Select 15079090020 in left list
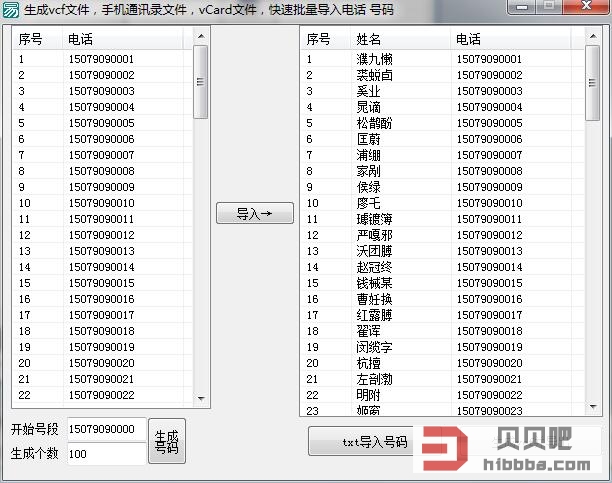The height and width of the screenshot is (483, 612). point(101,363)
